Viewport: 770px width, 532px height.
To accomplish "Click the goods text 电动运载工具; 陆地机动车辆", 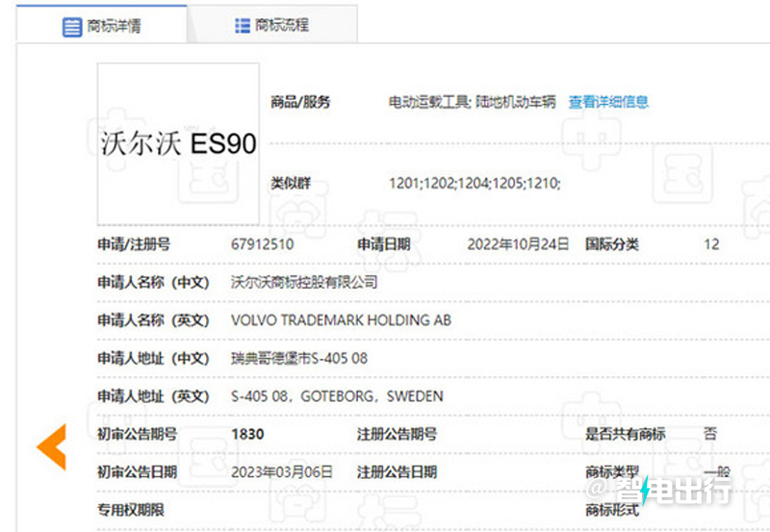I will (x=472, y=102).
